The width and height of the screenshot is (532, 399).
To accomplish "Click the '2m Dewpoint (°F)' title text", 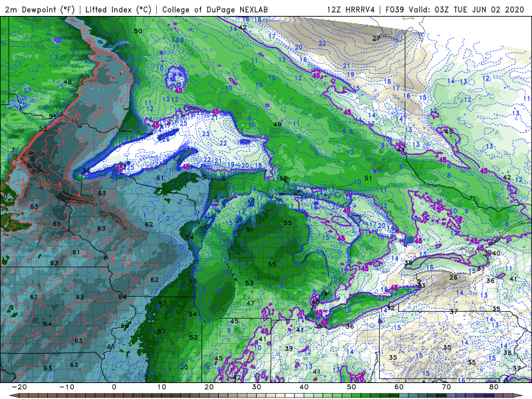I will pos(40,9).
